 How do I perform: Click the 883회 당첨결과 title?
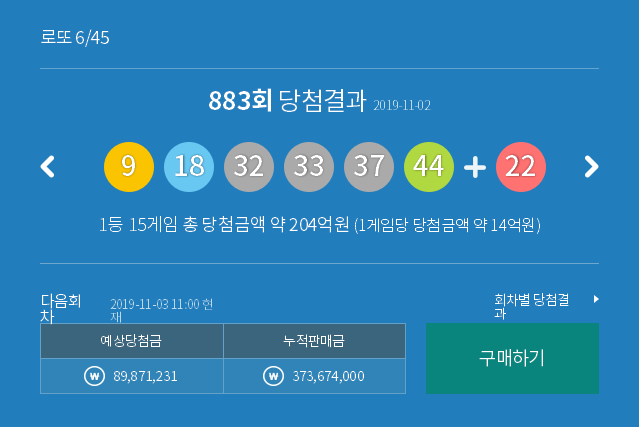click(287, 100)
